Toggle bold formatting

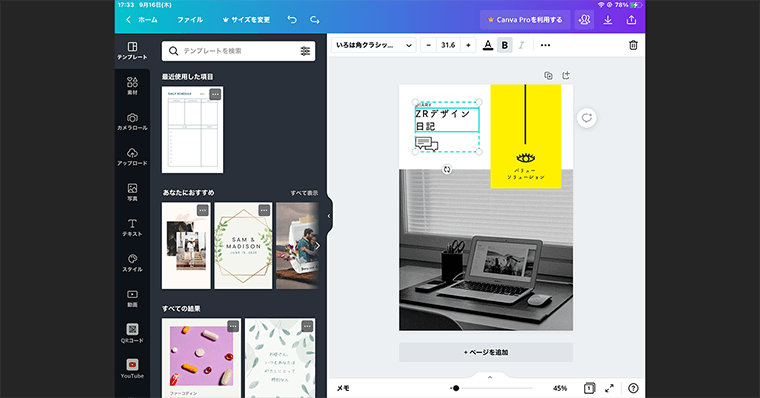[505, 45]
